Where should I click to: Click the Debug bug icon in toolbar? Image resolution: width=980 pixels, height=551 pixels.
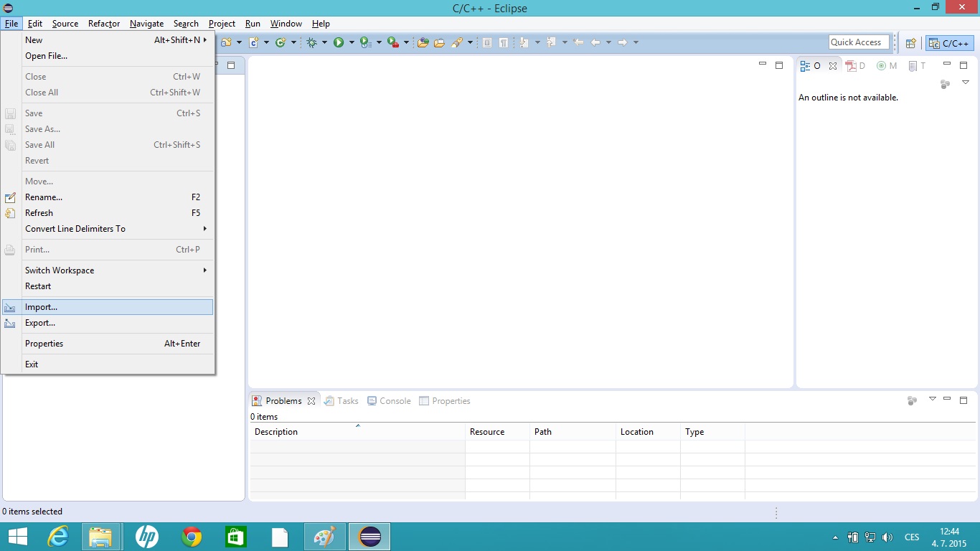311,43
